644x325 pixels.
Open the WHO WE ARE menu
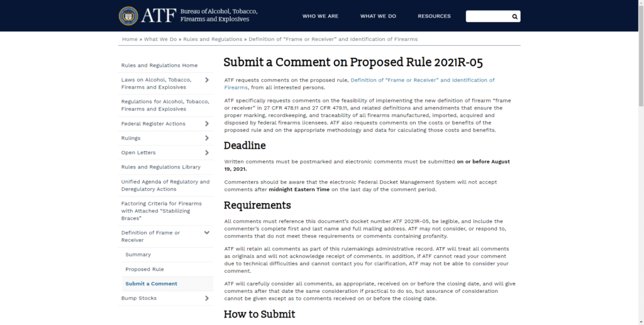coord(320,16)
